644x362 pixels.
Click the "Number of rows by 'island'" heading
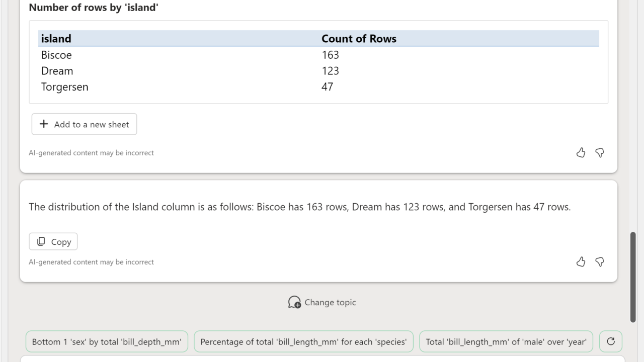click(x=94, y=8)
